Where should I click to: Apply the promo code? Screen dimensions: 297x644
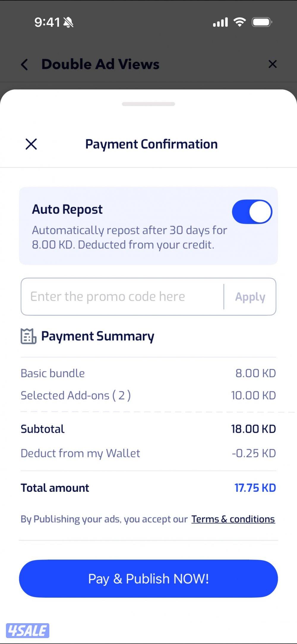point(250,297)
